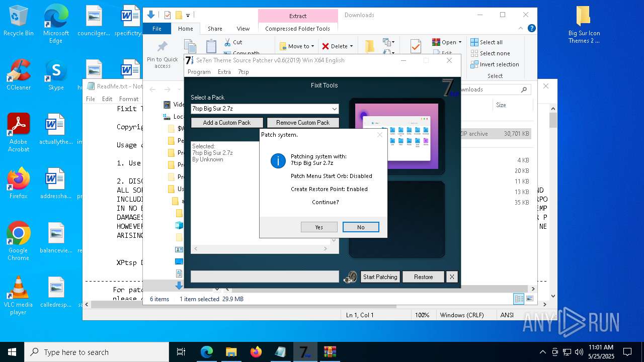Open the Extra menu in patcher
The width and height of the screenshot is (644, 362).
pyautogui.click(x=224, y=72)
